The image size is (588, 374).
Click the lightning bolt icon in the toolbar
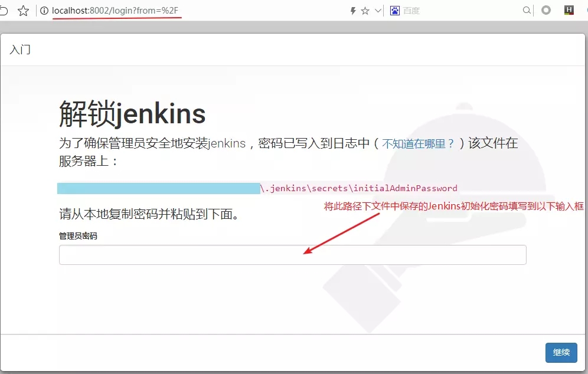(x=352, y=10)
